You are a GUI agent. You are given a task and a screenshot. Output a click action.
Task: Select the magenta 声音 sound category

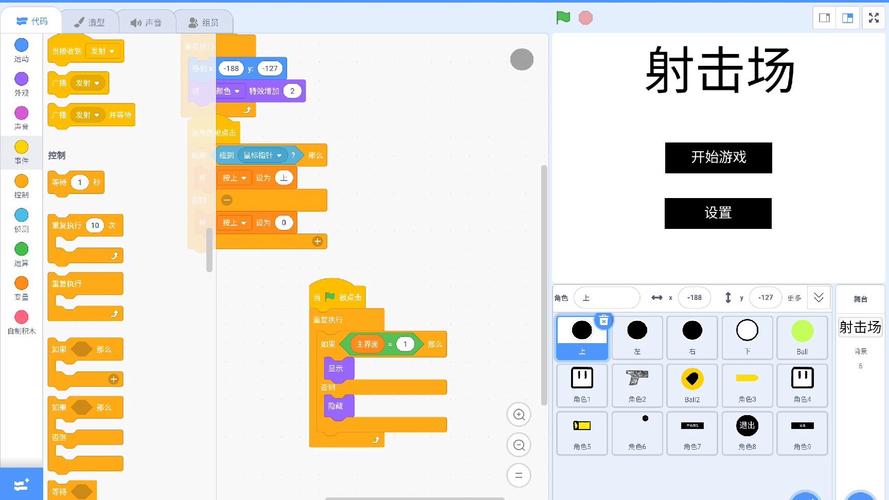coord(21,118)
